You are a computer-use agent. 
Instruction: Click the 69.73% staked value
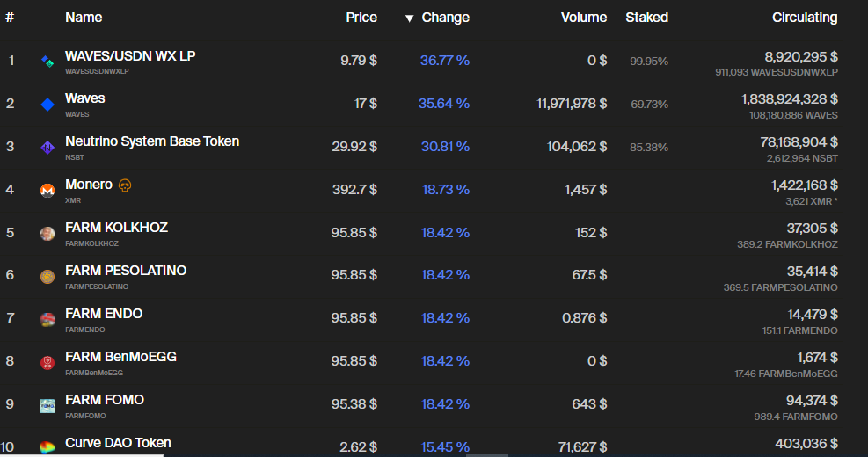[649, 105]
